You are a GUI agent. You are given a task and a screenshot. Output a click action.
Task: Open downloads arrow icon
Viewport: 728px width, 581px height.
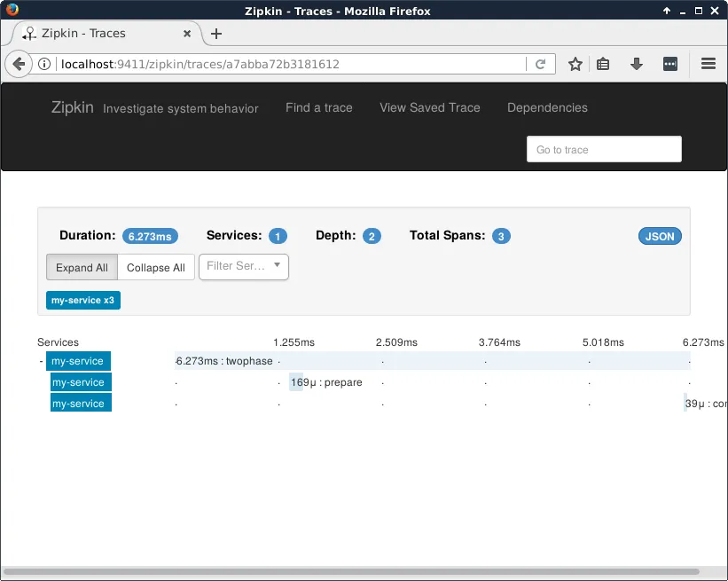pos(637,64)
